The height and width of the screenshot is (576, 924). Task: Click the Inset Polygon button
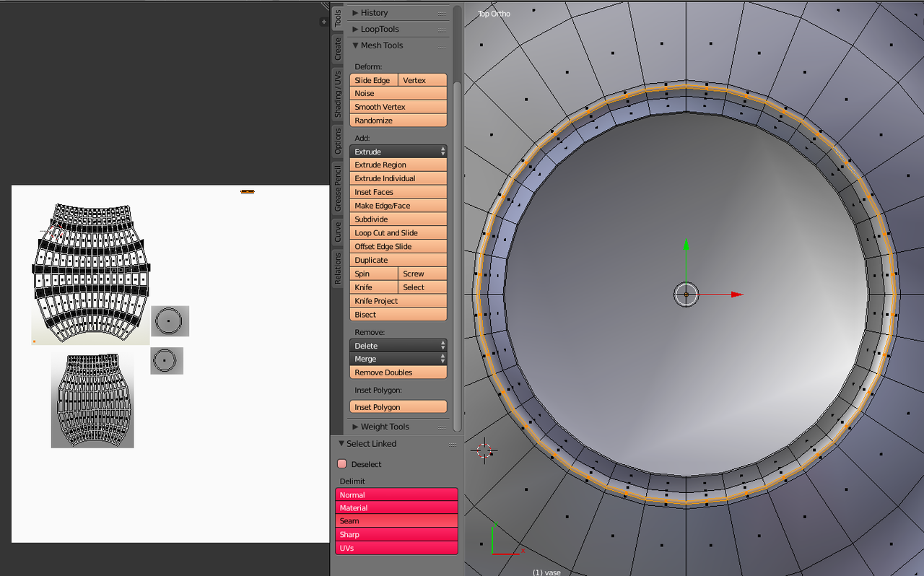click(x=398, y=407)
